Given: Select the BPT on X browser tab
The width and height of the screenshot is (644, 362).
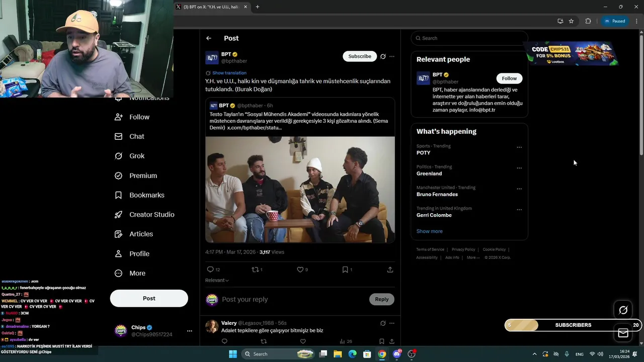Looking at the screenshot, I should coord(211,7).
